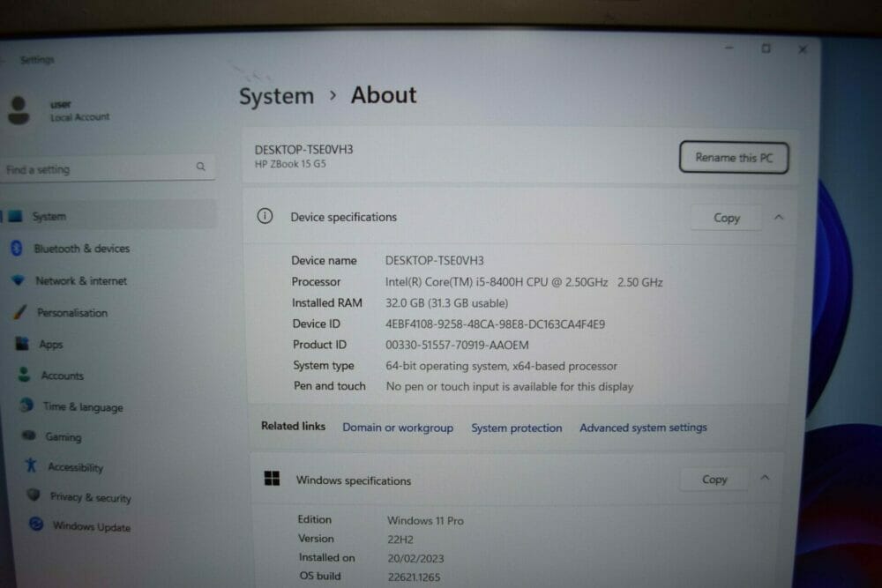Select the OS build 22621.1265 value
This screenshot has width=882, height=588.
pyautogui.click(x=414, y=577)
